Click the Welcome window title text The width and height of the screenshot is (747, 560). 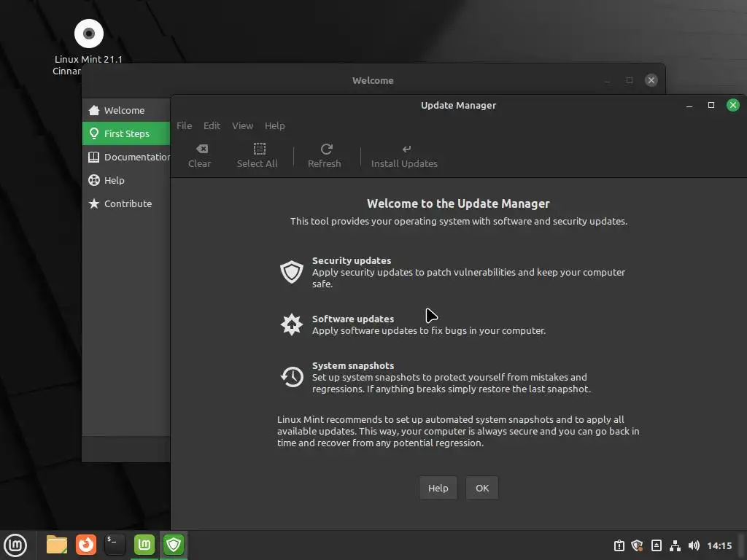coord(373,80)
